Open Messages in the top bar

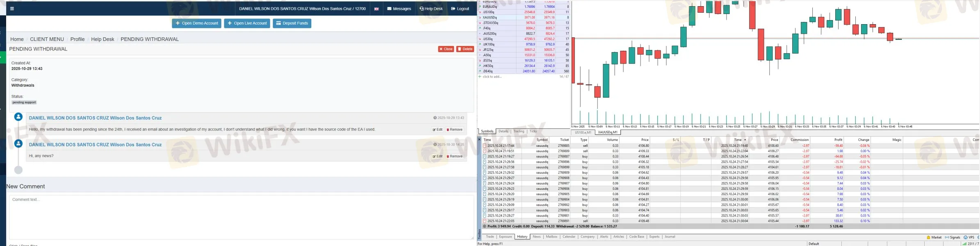click(x=399, y=9)
